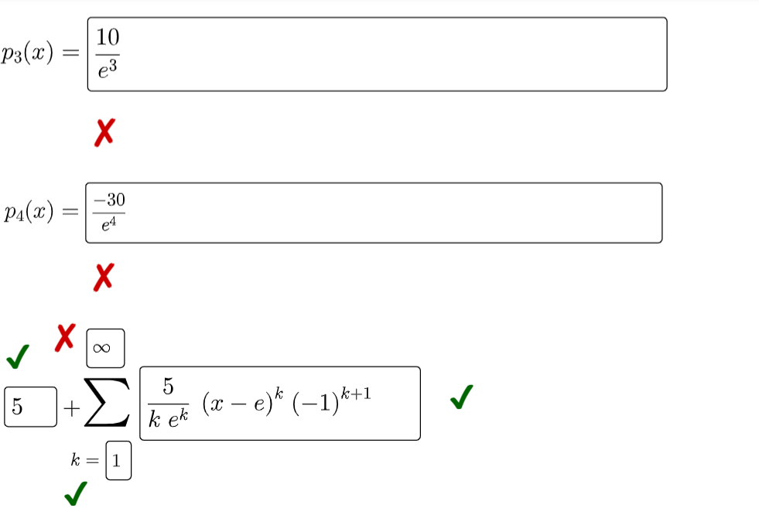Click the lower limit box showing 1
Screen dimensions: 759x532
click(118, 460)
